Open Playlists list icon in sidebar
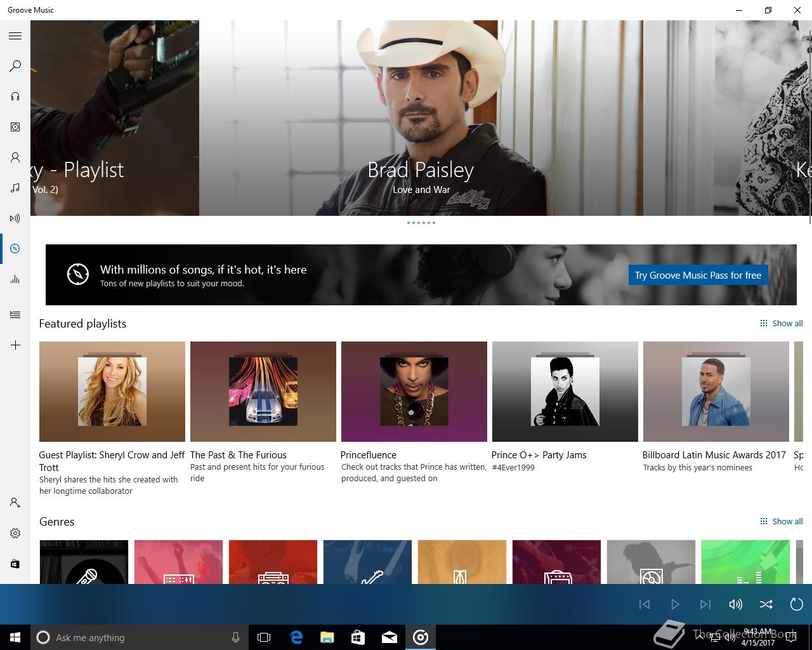812x650 pixels. click(x=15, y=315)
